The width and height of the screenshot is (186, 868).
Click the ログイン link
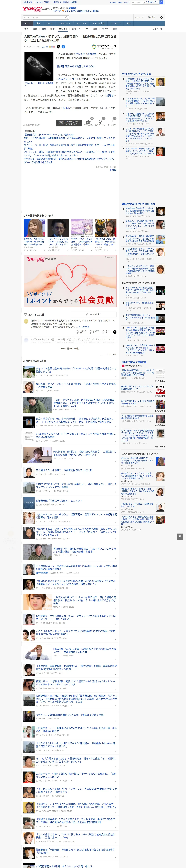coord(57,11)
